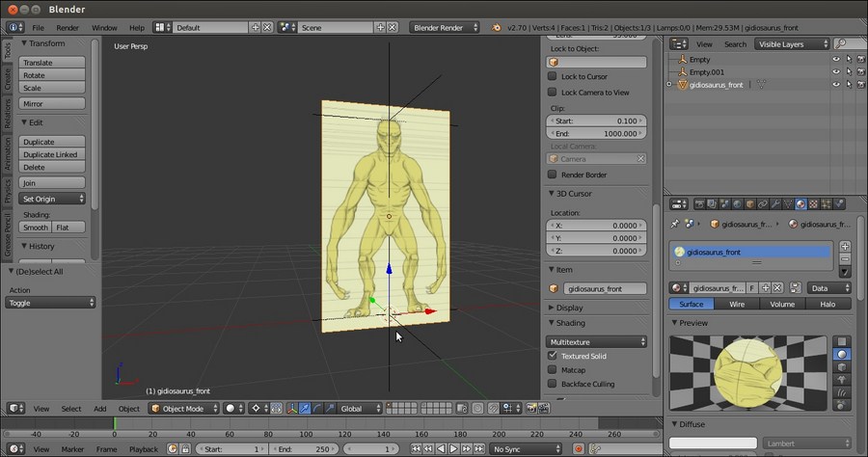Open the Object properties tab (orange cube)

(x=750, y=204)
